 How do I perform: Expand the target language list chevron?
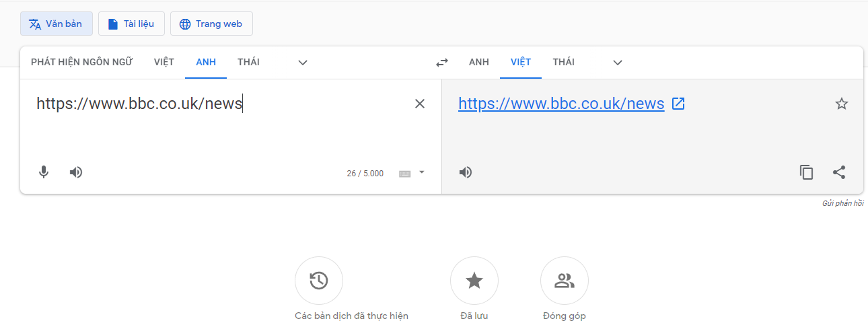(x=618, y=63)
